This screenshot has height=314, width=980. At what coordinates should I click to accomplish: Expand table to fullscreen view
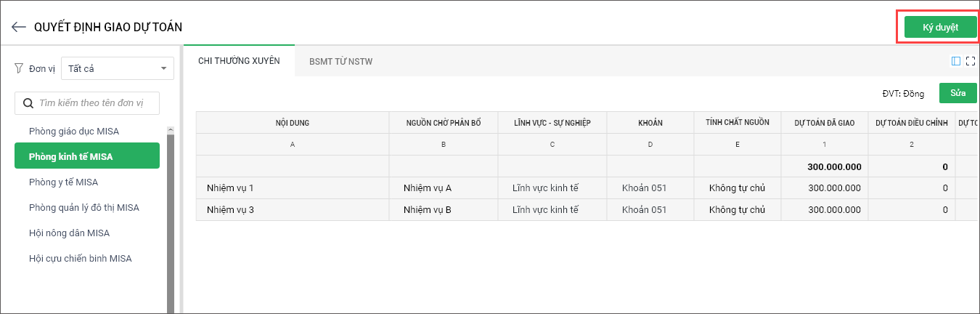[x=971, y=61]
